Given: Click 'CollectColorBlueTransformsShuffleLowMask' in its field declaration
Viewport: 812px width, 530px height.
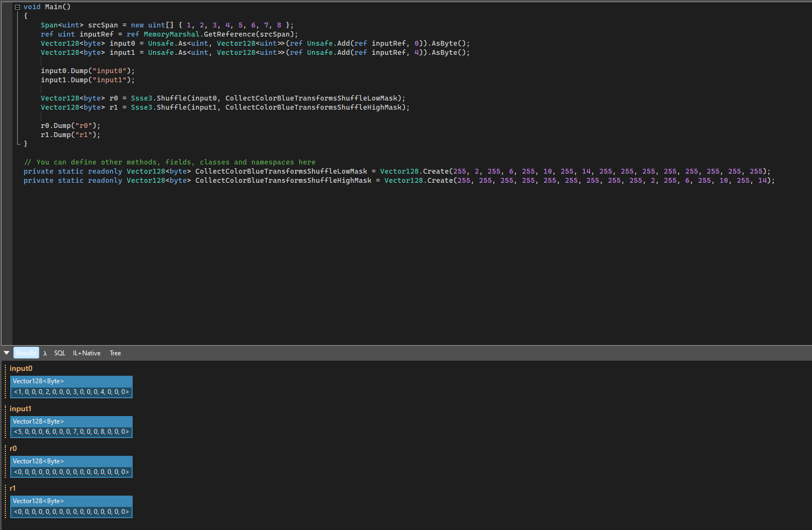Looking at the screenshot, I should click(281, 171).
